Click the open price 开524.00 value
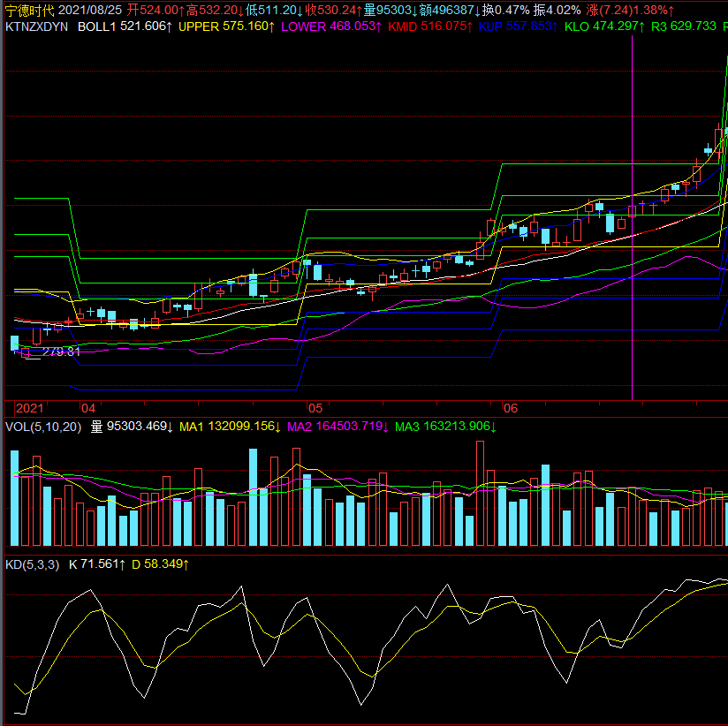The width and height of the screenshot is (728, 726). click(x=156, y=10)
